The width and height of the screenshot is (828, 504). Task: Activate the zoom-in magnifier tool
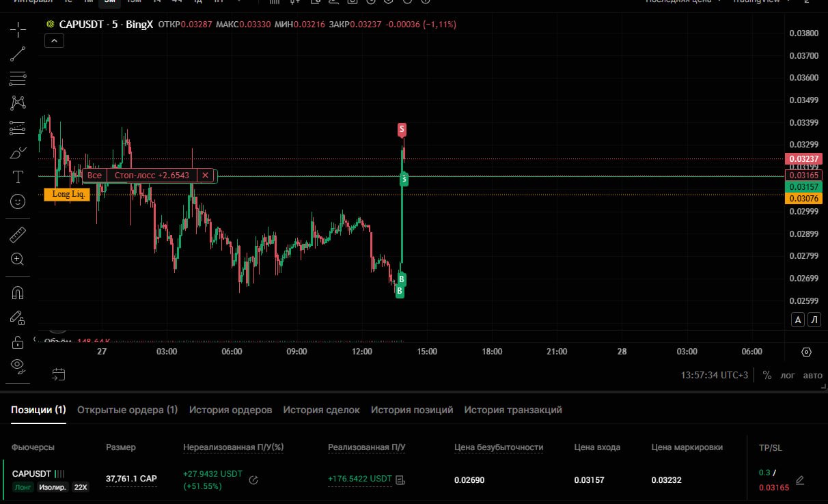point(18,260)
